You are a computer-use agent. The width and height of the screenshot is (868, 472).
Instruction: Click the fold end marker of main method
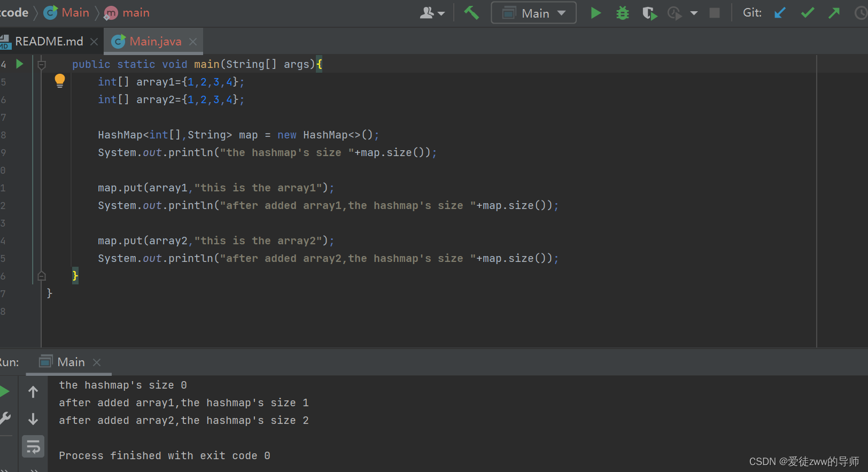[x=42, y=276]
